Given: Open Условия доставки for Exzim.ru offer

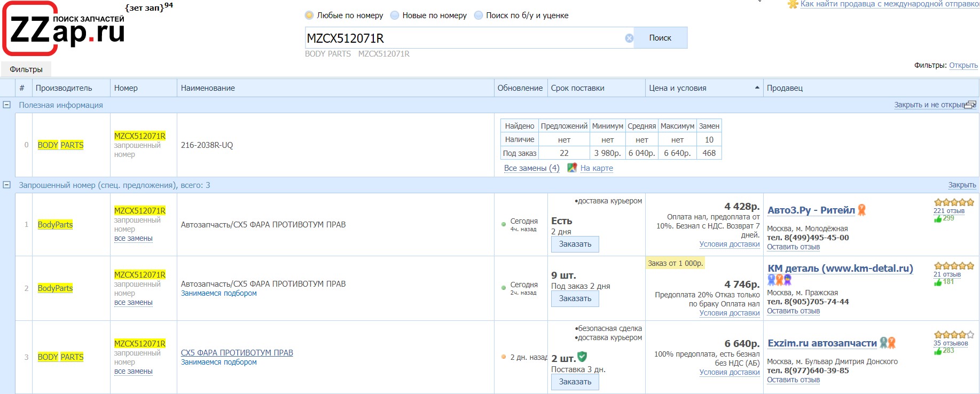Looking at the screenshot, I should [730, 372].
